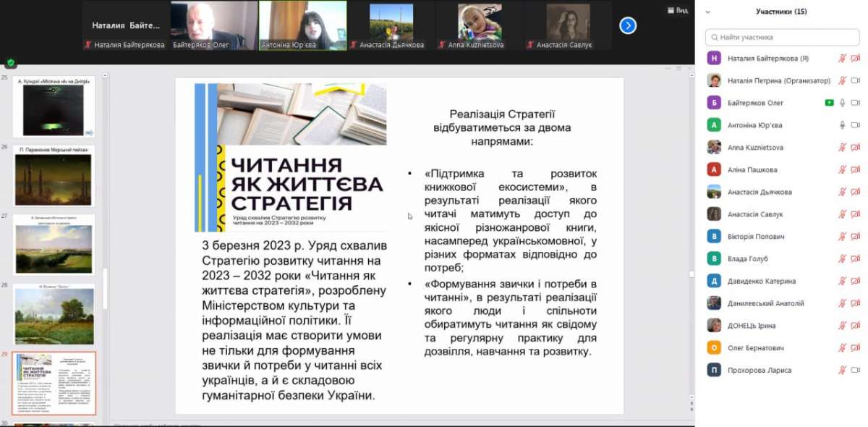Collapse the Участники panel with chevron
This screenshot has height=427, width=868.
708,12
